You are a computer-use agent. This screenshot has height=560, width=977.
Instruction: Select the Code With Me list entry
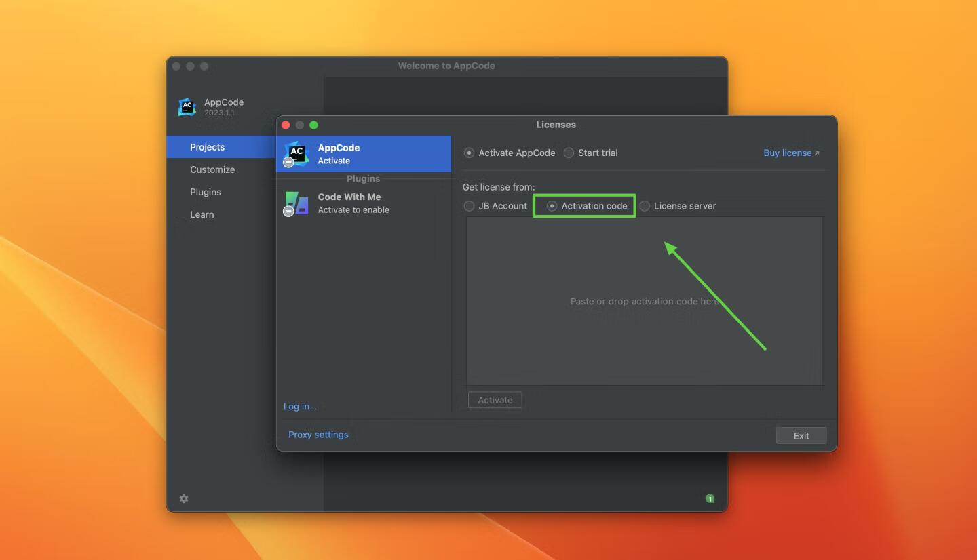tap(364, 203)
